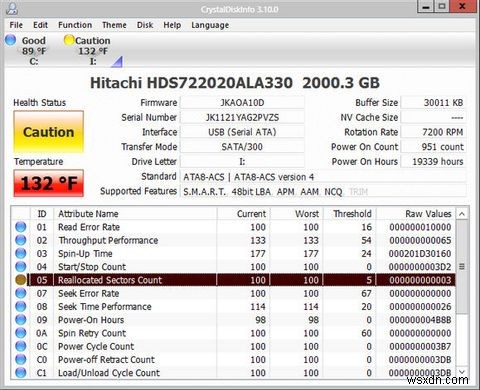The image size is (480, 390).
Task: Open the File menu
Action: pos(16,25)
